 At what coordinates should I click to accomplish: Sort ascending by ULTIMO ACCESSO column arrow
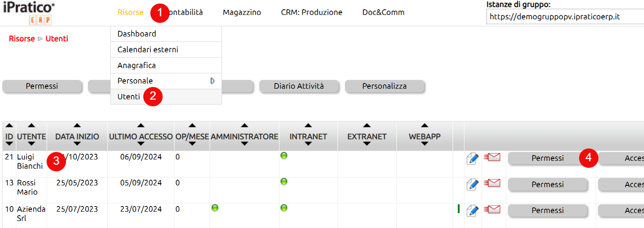(141, 126)
